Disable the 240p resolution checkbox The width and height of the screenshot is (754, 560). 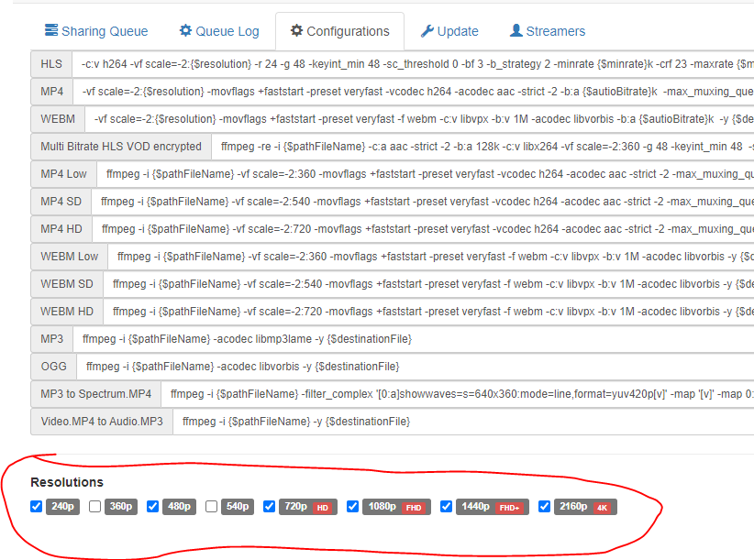click(37, 506)
